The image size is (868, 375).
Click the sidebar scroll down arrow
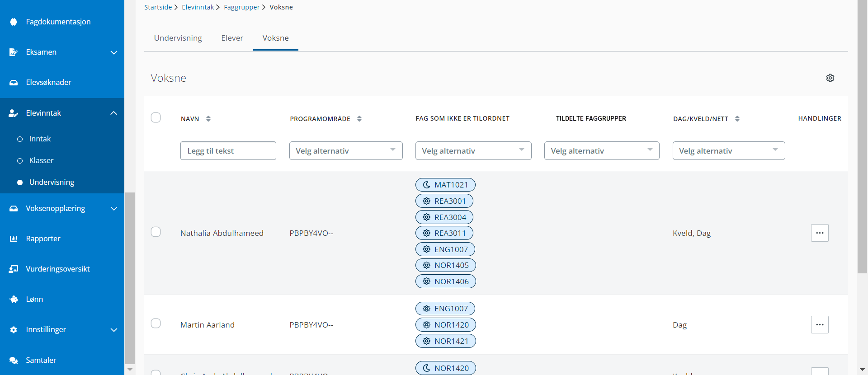(x=130, y=370)
